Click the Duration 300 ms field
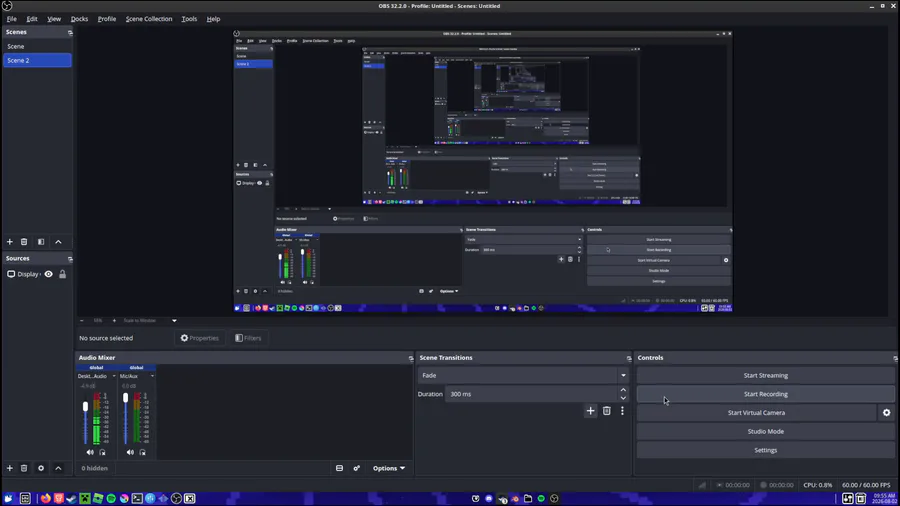The height and width of the screenshot is (506, 900). tap(532, 394)
